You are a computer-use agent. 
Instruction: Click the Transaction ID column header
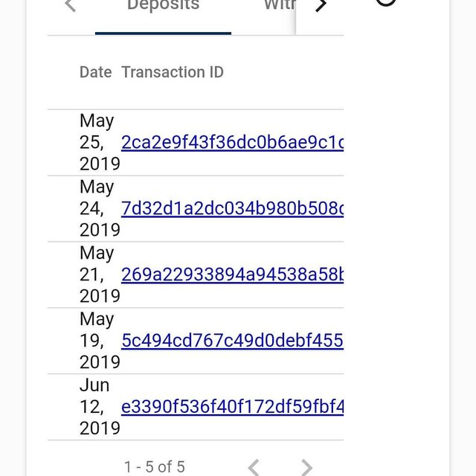click(173, 72)
